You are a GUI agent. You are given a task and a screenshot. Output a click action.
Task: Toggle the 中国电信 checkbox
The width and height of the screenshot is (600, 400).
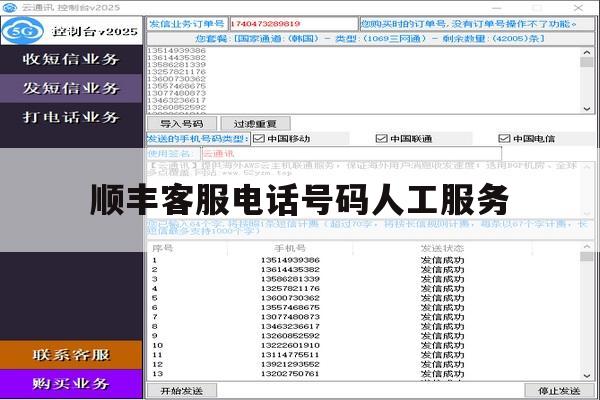[x=504, y=139]
